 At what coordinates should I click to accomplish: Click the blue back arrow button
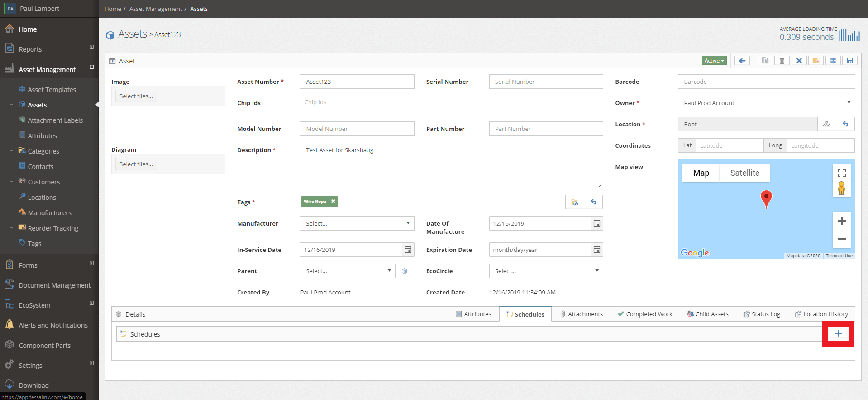pyautogui.click(x=742, y=61)
